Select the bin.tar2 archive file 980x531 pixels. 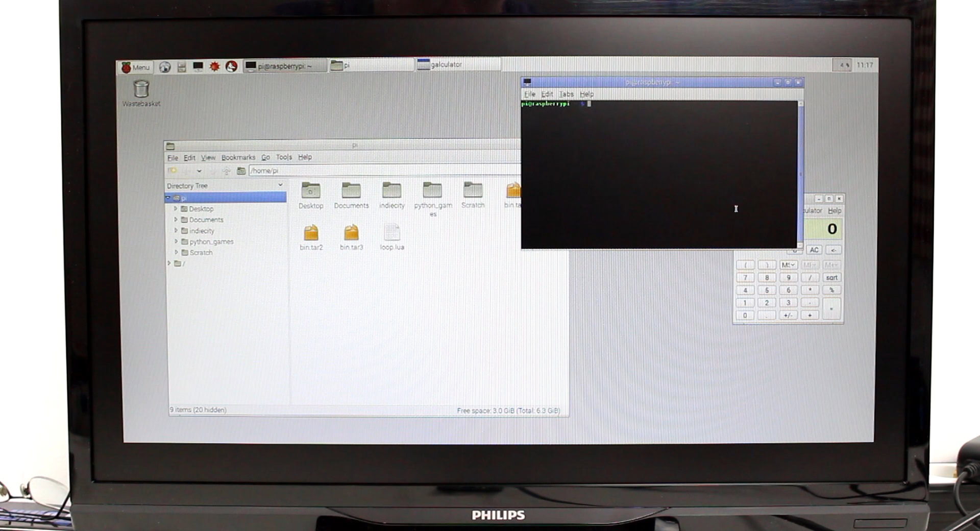coord(311,237)
